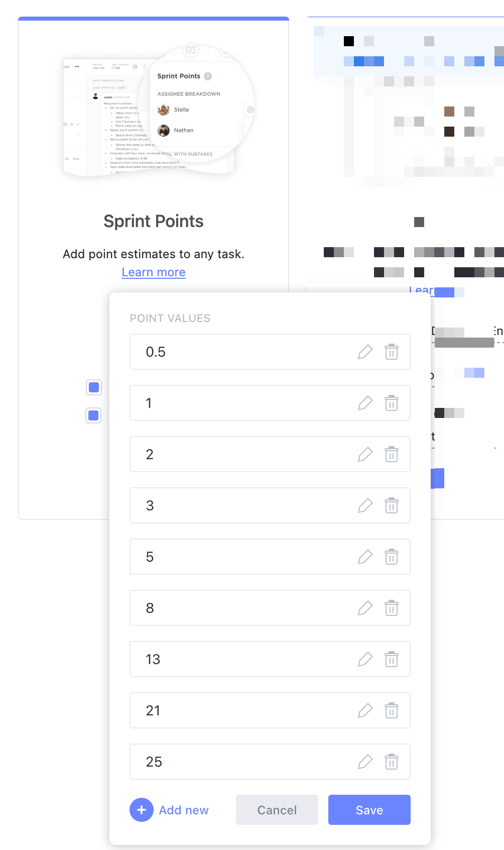Click the plus icon beside Add new
Image resolution: width=504 pixels, height=850 pixels.
click(x=141, y=810)
